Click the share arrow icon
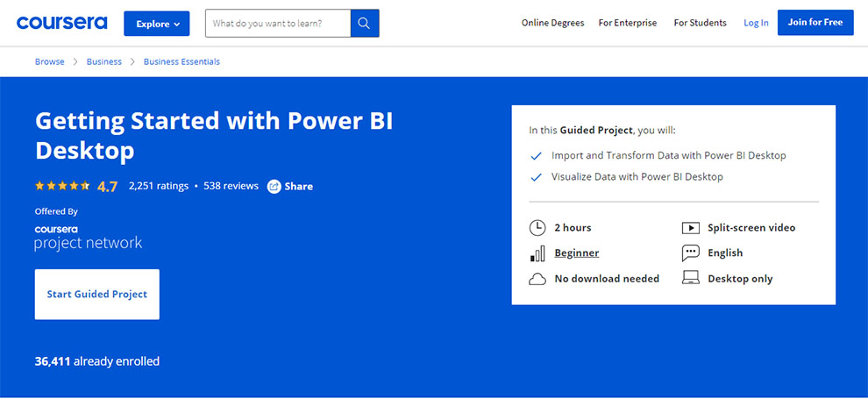Viewport: 868px width, 399px height. 274,187
